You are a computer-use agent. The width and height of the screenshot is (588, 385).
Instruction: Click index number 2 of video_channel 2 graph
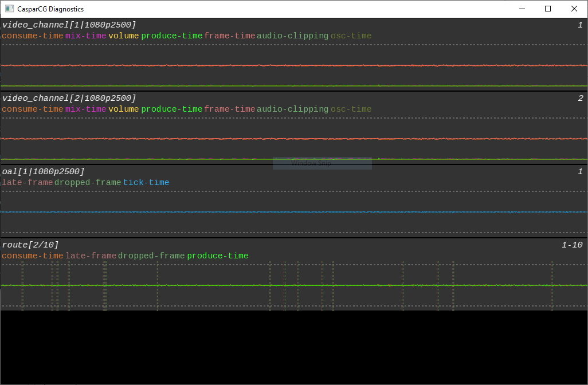(580, 98)
